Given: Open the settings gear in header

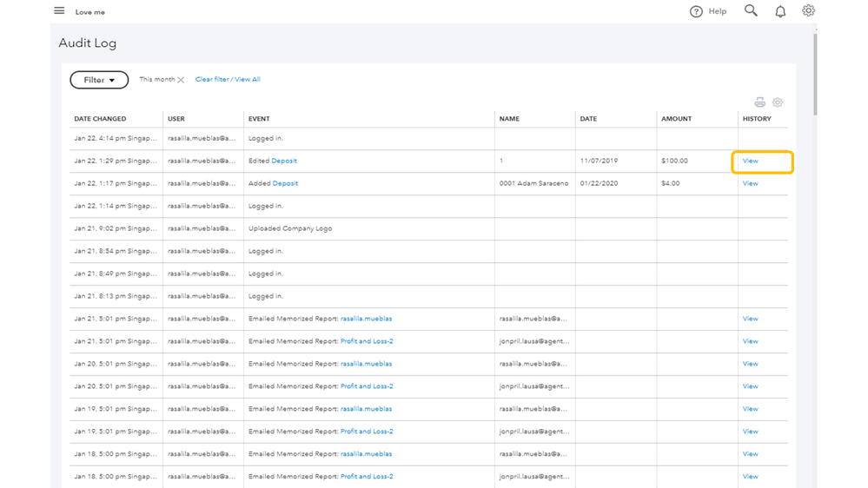Looking at the screenshot, I should tap(808, 10).
